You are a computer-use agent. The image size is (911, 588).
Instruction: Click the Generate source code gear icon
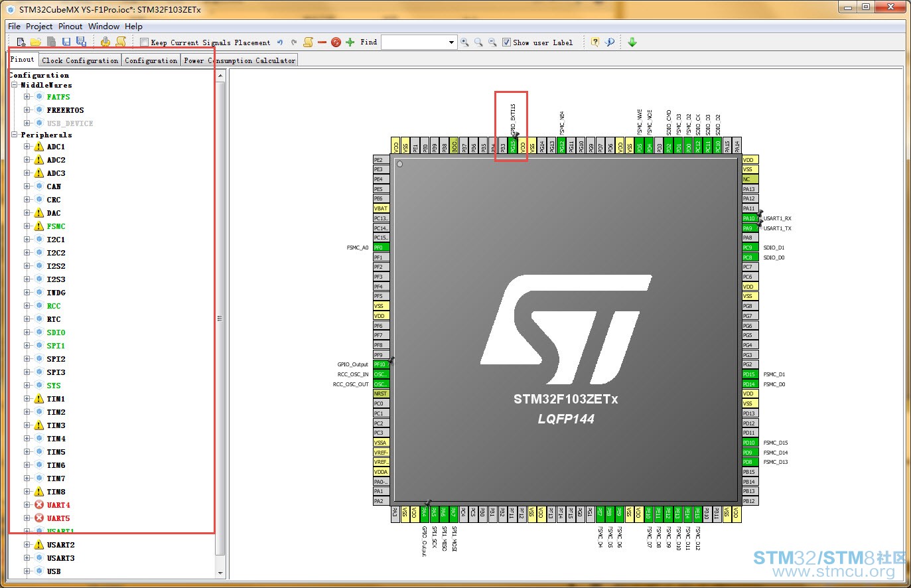(105, 42)
